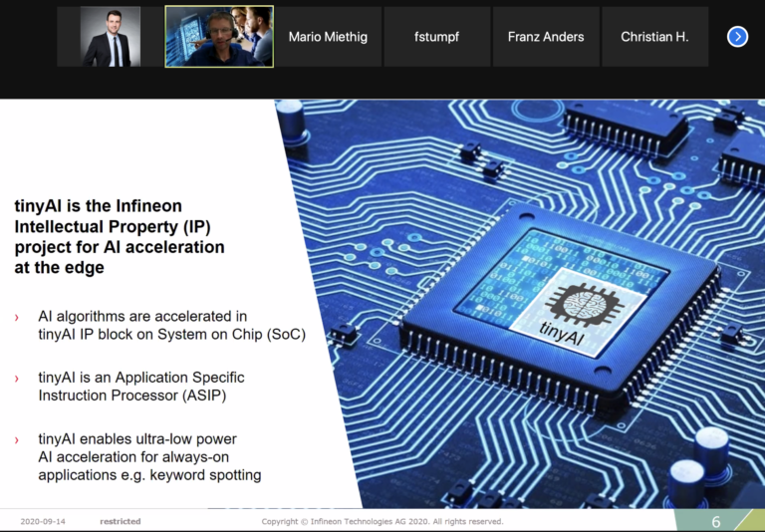Select the fstumpf participant tile
This screenshot has height=532, width=765.
436,37
